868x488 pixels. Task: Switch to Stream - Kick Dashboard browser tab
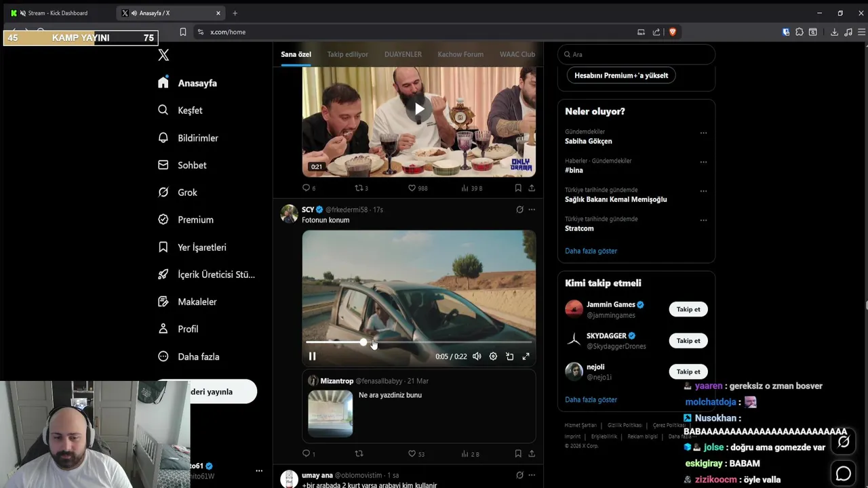point(58,13)
